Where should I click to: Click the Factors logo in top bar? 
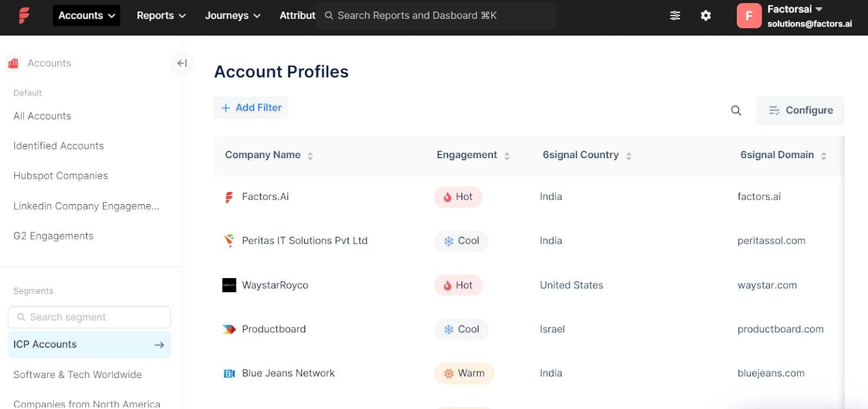(24, 15)
